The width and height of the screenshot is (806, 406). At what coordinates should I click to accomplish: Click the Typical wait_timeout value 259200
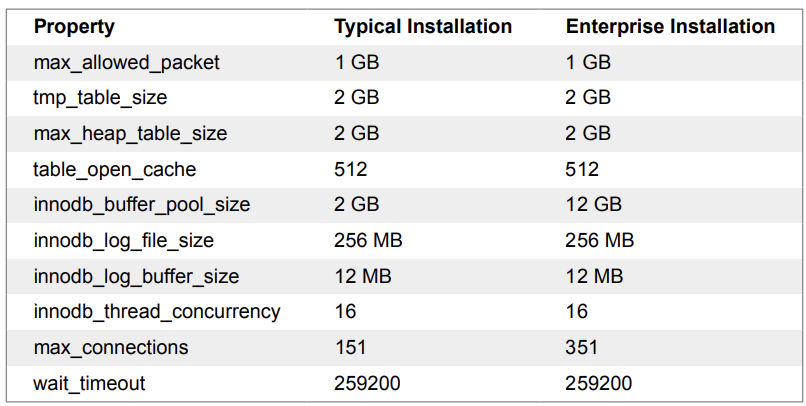point(367,383)
